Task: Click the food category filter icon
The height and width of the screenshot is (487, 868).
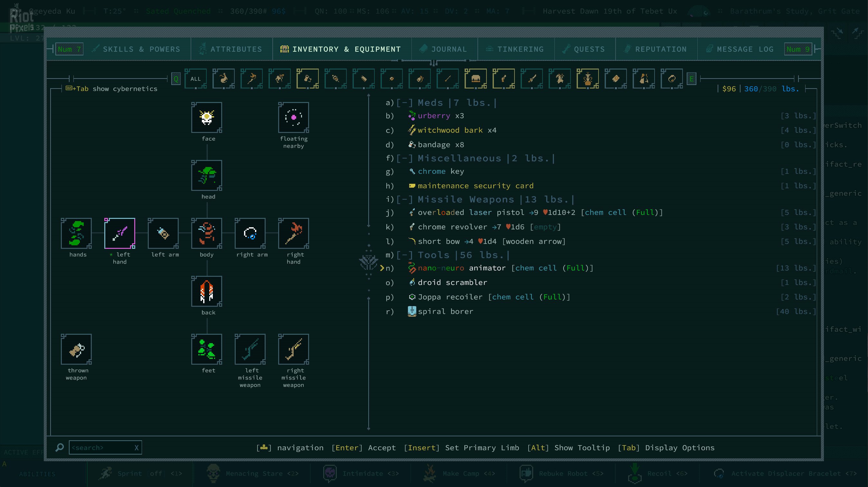Action: pyautogui.click(x=224, y=79)
